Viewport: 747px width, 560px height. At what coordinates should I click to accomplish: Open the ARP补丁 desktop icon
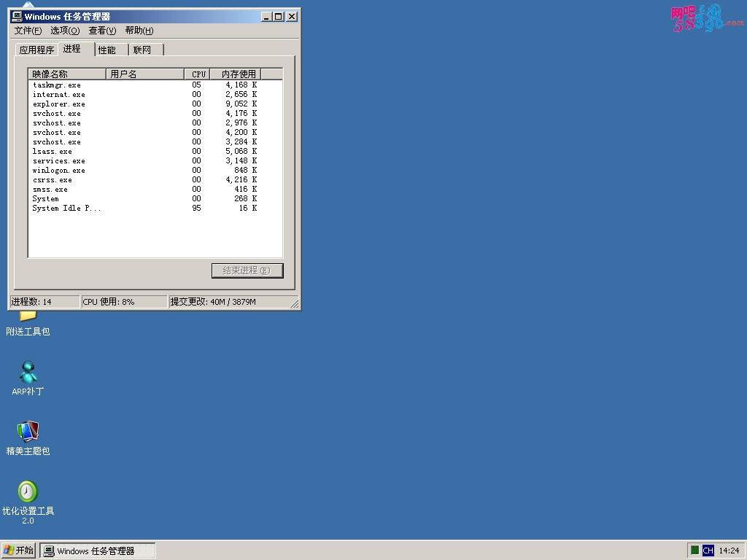pyautogui.click(x=28, y=373)
